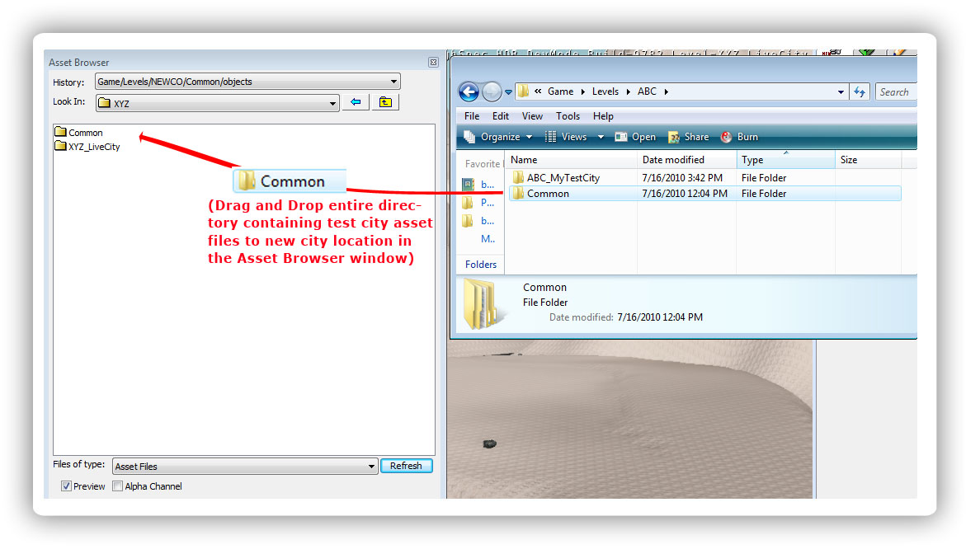Close the Asset Browser panel
The width and height of the screenshot is (980, 549).
click(433, 63)
